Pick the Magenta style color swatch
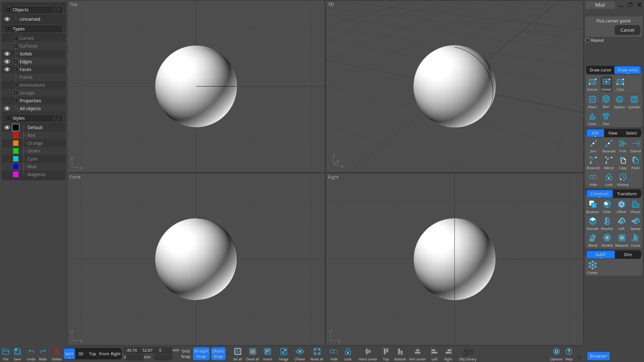This screenshot has height=362, width=644. (x=16, y=175)
